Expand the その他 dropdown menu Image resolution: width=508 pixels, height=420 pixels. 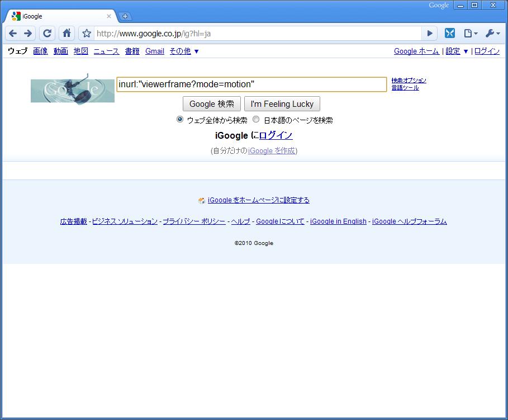[x=184, y=51]
